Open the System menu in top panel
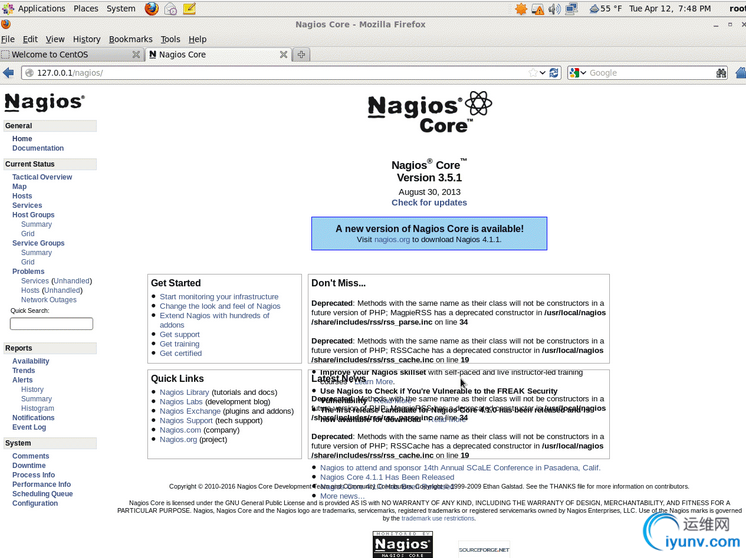Viewport: 746px width, 558px height. [x=121, y=9]
